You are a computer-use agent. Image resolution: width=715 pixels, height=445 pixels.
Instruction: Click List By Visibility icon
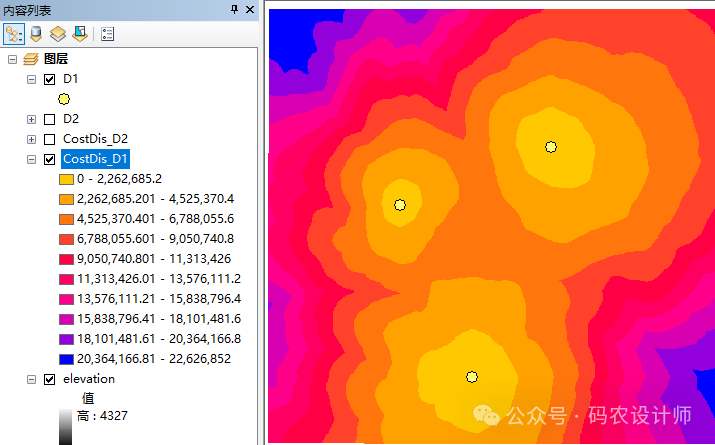[58, 33]
